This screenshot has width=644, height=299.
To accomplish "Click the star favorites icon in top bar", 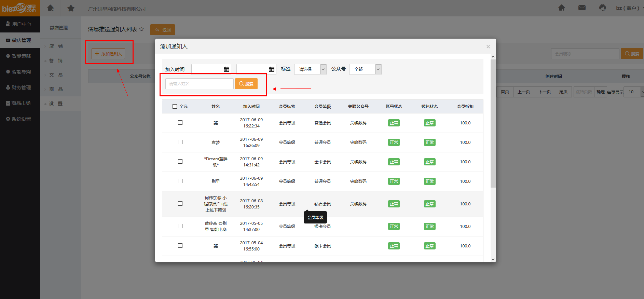I will tap(71, 8).
